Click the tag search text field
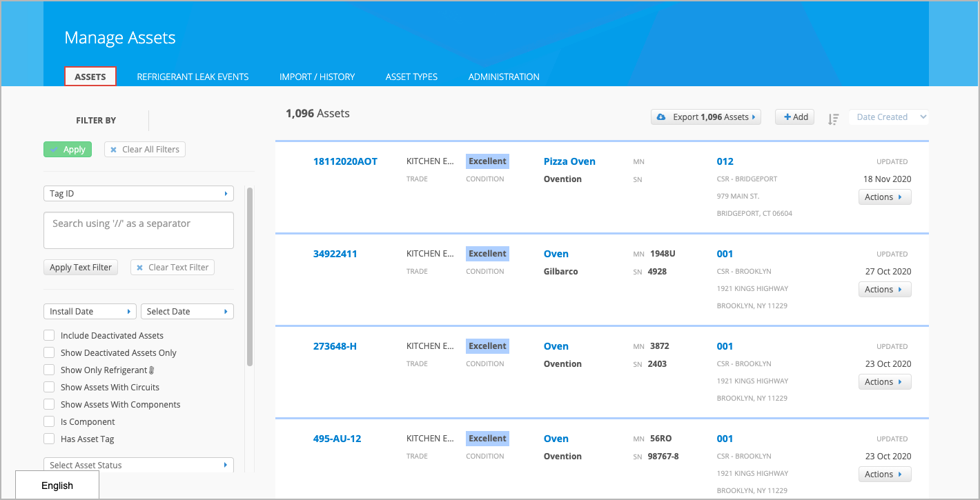This screenshot has width=980, height=500. (x=138, y=230)
